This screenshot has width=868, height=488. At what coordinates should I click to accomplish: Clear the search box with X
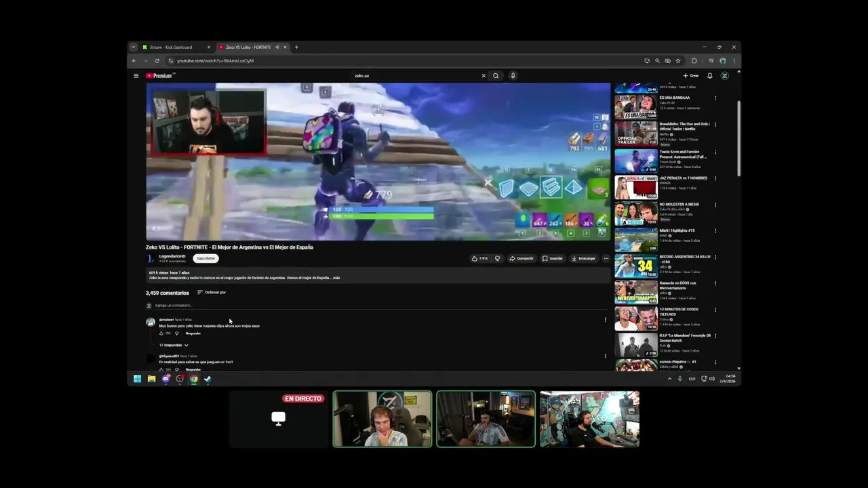[x=484, y=76]
